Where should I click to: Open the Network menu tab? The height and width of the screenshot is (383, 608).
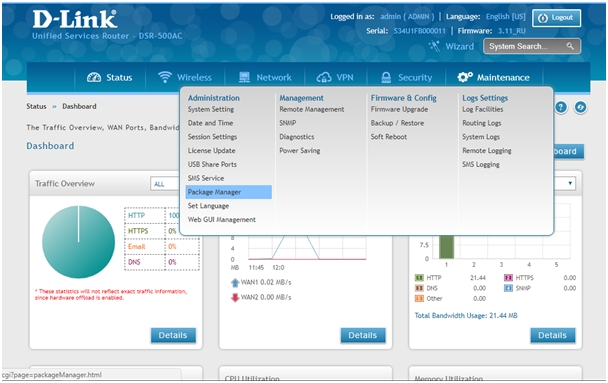pos(265,77)
